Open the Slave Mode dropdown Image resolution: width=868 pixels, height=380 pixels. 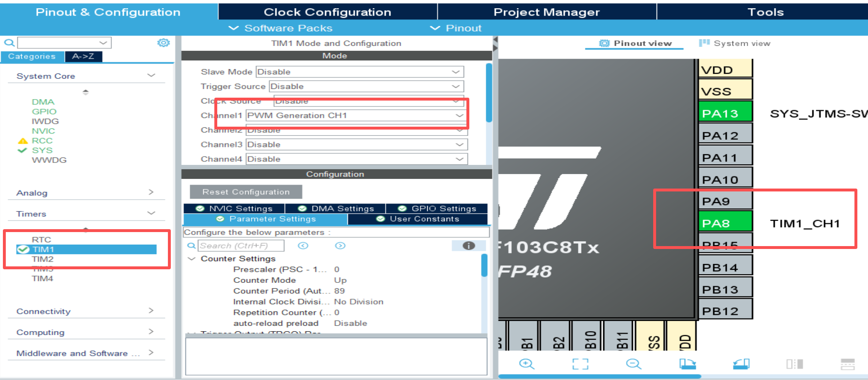(x=359, y=72)
